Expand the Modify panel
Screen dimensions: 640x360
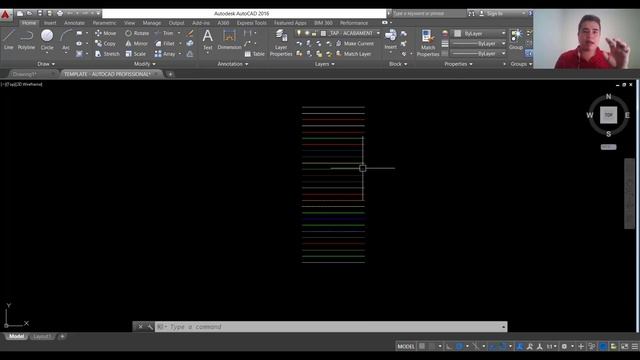(x=144, y=64)
